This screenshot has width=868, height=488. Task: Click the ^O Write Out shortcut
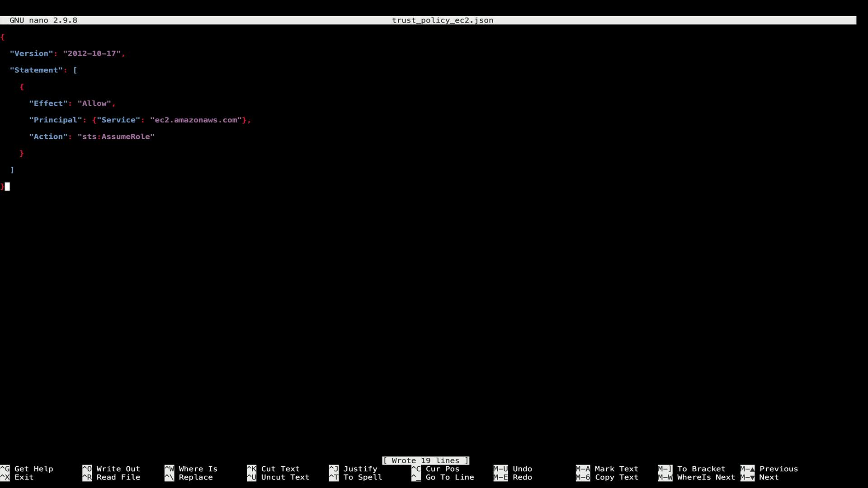[x=112, y=469]
